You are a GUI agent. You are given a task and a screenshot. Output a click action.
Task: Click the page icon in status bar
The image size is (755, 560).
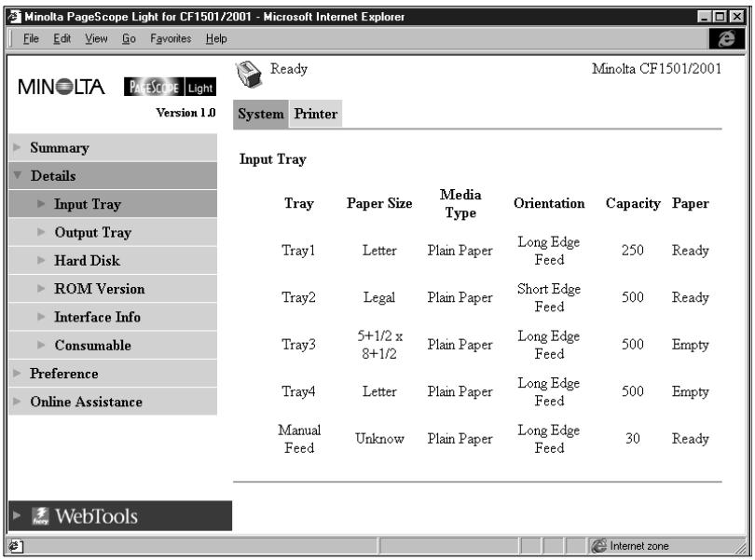pos(16,546)
